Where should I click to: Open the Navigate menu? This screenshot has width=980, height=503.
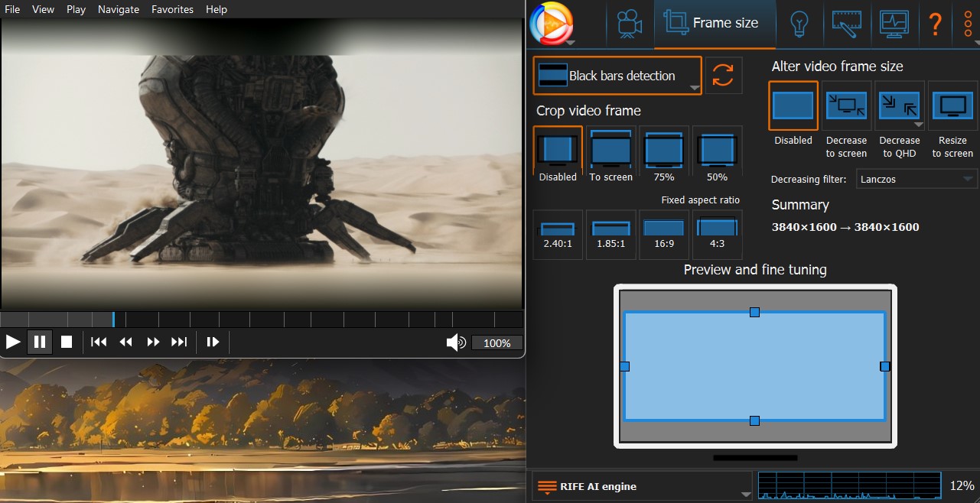tap(119, 9)
